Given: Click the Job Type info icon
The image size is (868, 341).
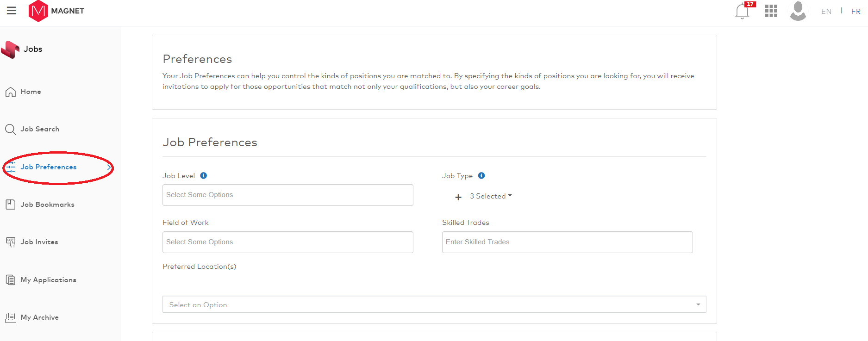Looking at the screenshot, I should tap(481, 176).
